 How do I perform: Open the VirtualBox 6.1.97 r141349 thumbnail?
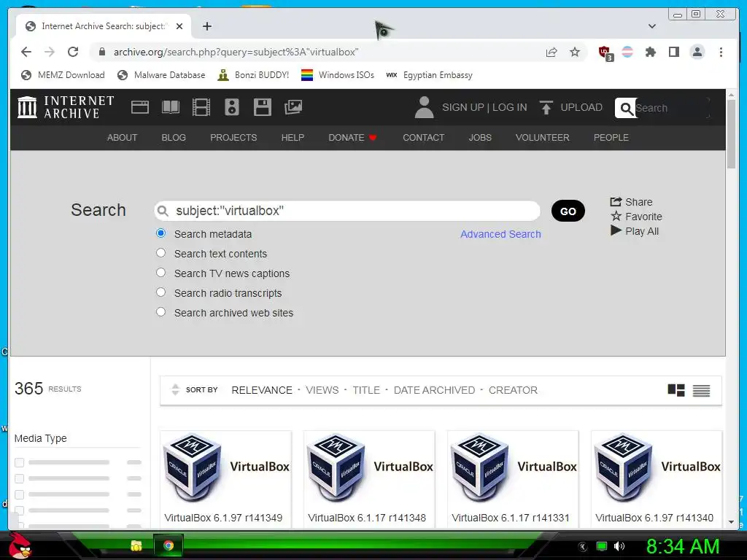pyautogui.click(x=226, y=468)
